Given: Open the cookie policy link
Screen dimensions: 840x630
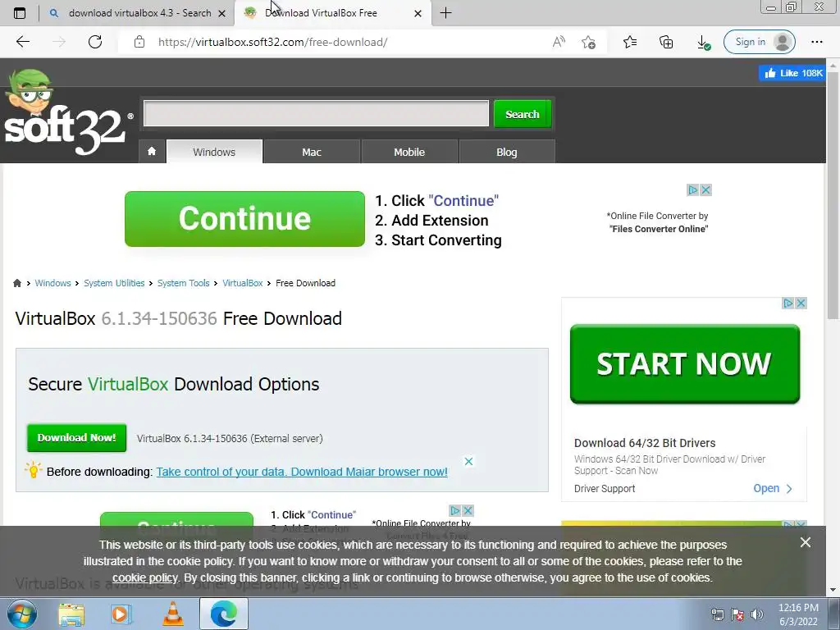Looking at the screenshot, I should 144,577.
